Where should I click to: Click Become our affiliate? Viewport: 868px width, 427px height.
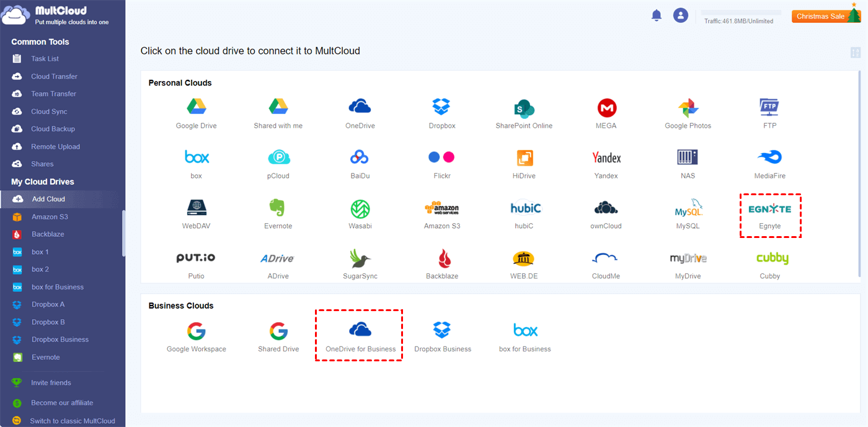[x=62, y=403]
